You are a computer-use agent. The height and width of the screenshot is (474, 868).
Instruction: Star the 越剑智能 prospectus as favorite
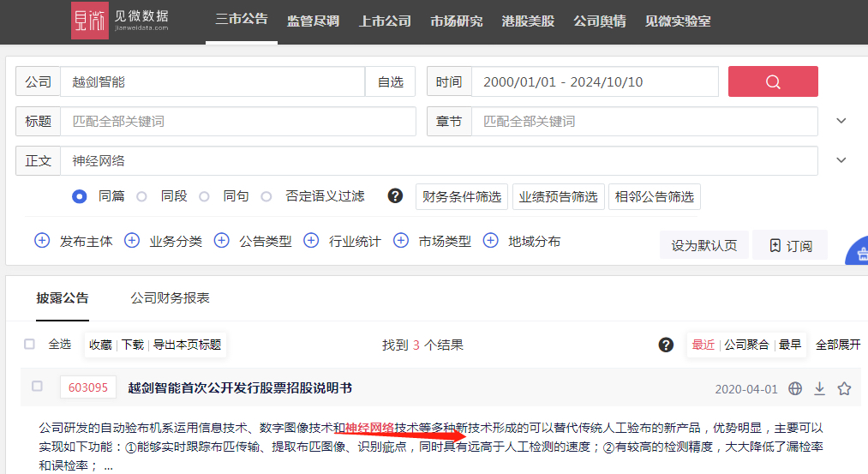point(844,389)
